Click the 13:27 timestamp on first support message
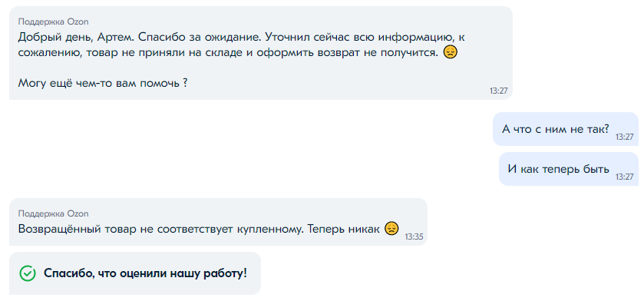 (499, 91)
